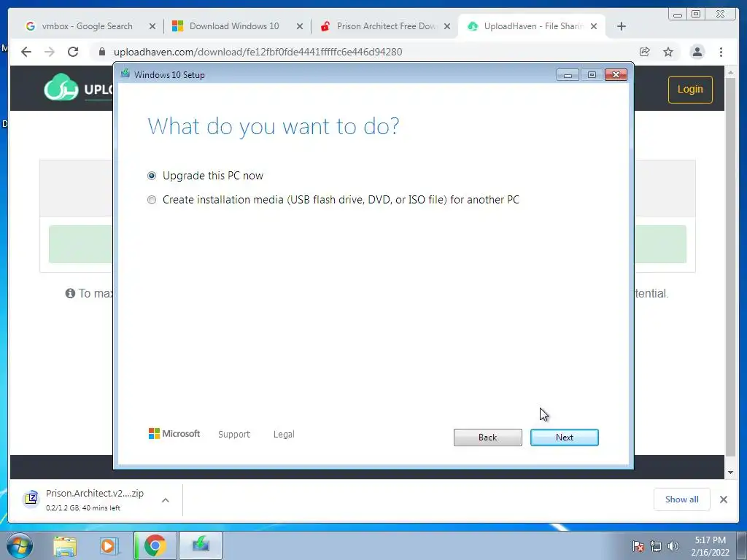Screen dimensions: 747x560
Task: Close the Windows 10 Setup window
Action: 616,75
